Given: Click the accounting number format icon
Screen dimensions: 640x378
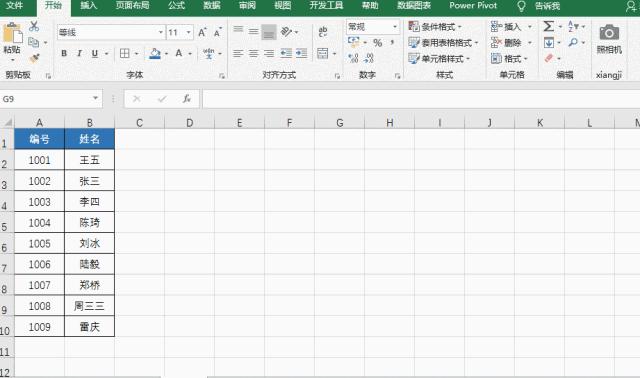Looking at the screenshot, I should (x=353, y=42).
